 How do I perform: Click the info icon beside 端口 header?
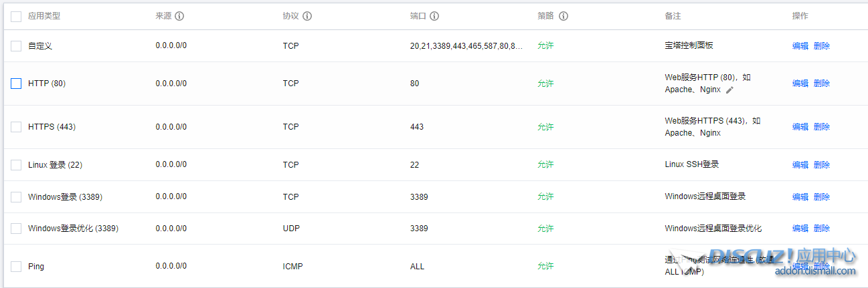(x=434, y=16)
